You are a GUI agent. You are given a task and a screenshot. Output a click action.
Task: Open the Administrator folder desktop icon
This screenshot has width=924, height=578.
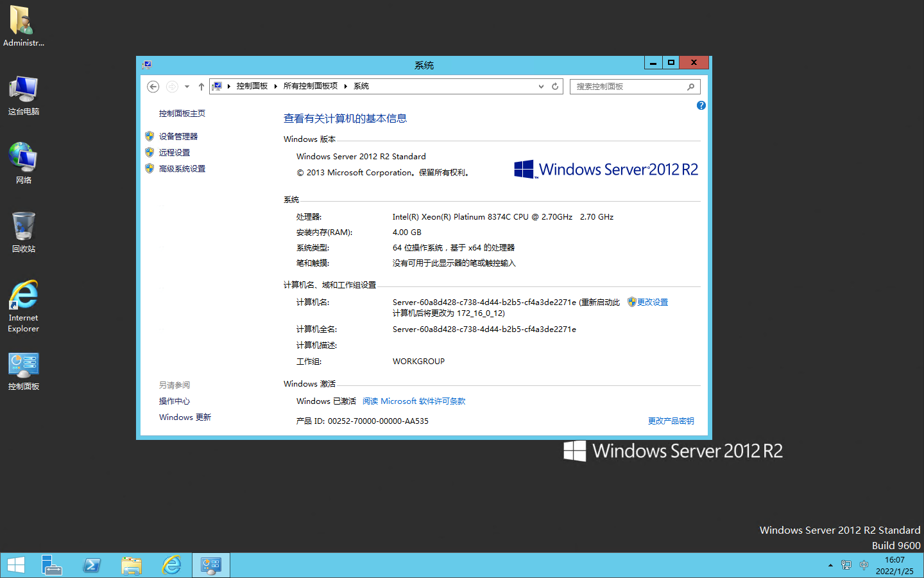[x=23, y=26]
